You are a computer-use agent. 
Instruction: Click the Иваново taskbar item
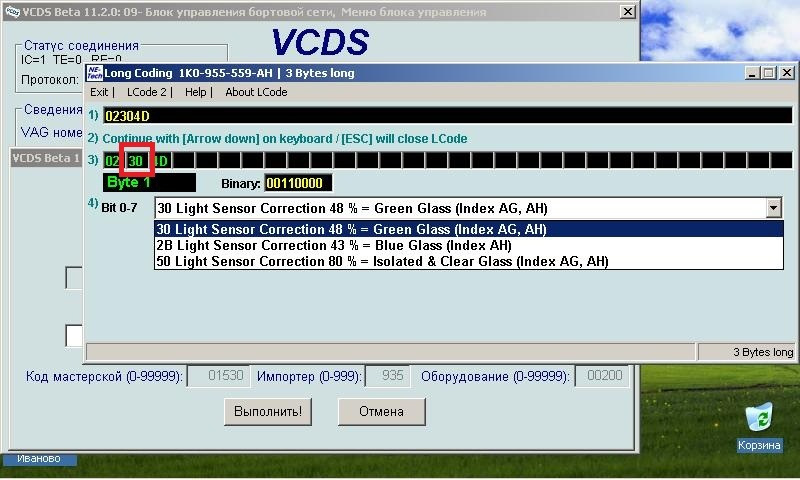(39, 459)
